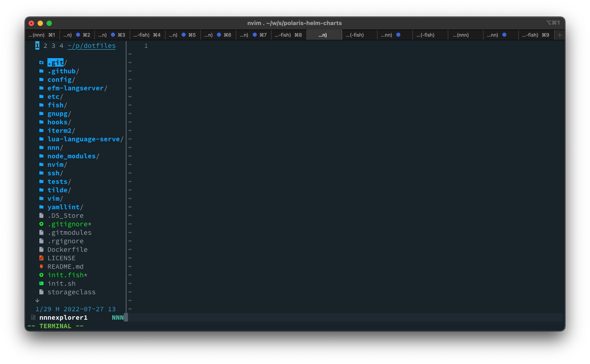Click the buffer icon before nnnexplorer1 in statusline
590x364 pixels.
click(x=33, y=317)
